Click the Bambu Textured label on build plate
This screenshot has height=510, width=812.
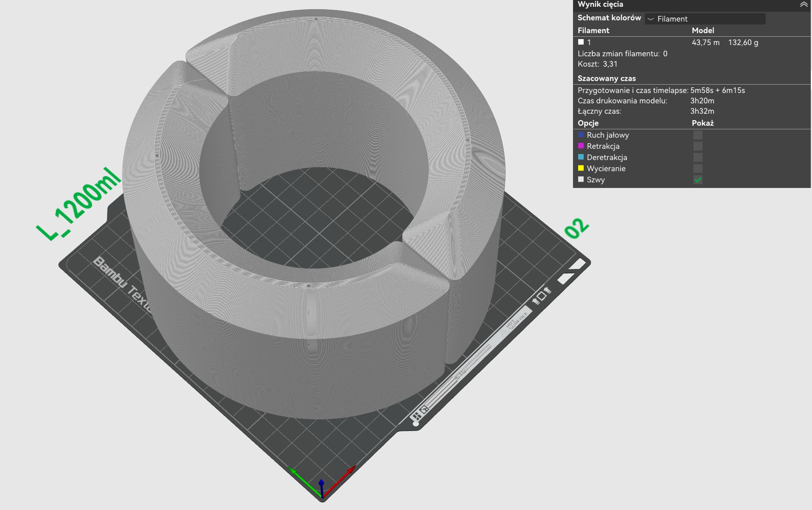(x=122, y=284)
